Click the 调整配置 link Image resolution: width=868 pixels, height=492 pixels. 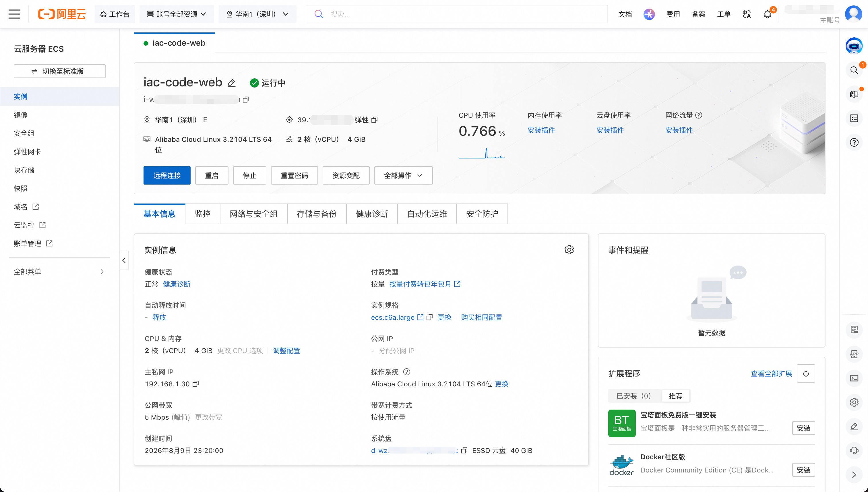coord(286,351)
